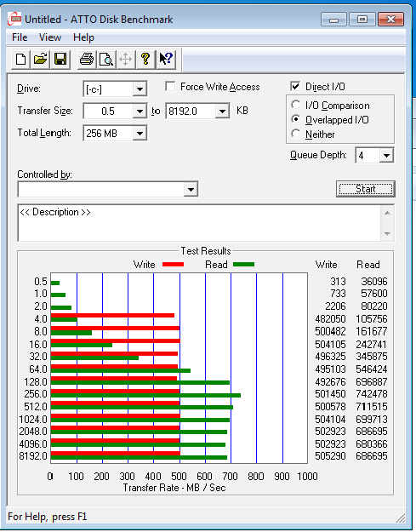The width and height of the screenshot is (416, 532).
Task: Select the I/O Comparison radio option
Action: 296,105
